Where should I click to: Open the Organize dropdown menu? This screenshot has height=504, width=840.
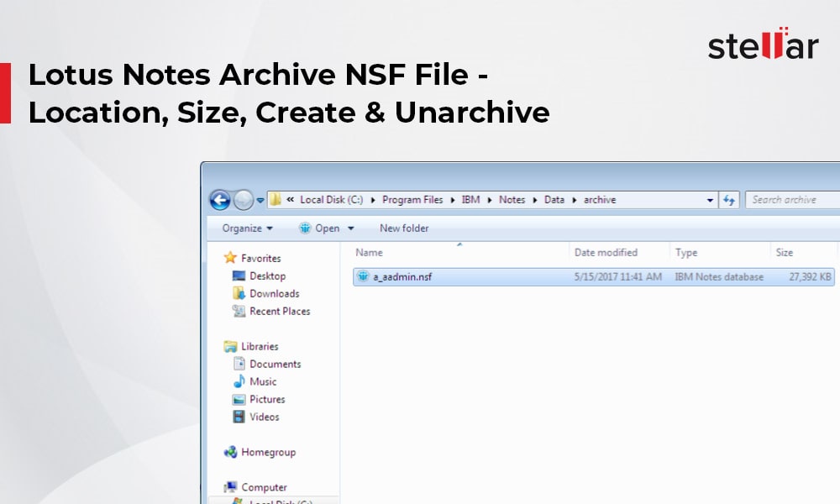coord(246,228)
